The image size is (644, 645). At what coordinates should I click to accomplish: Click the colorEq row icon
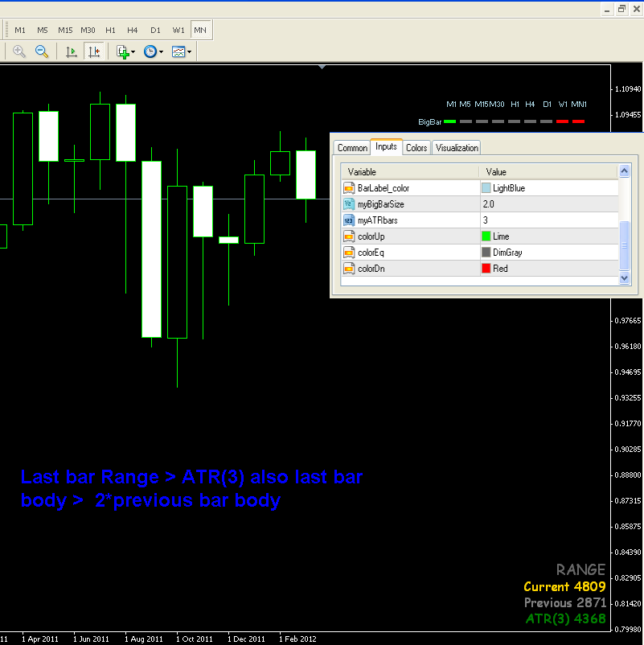(349, 253)
